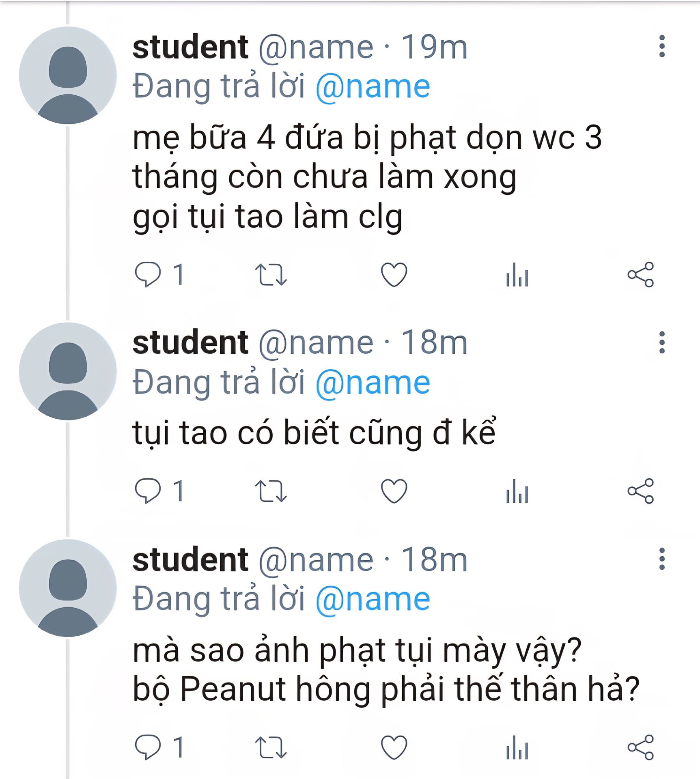Open more options on Peanut tweet
Viewport: 700px width, 779px height.
tap(662, 559)
